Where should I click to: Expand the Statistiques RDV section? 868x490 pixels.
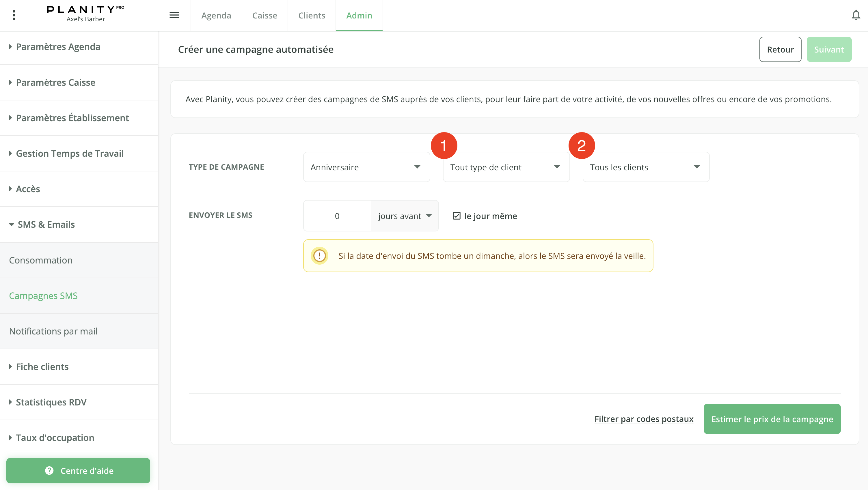(x=51, y=402)
